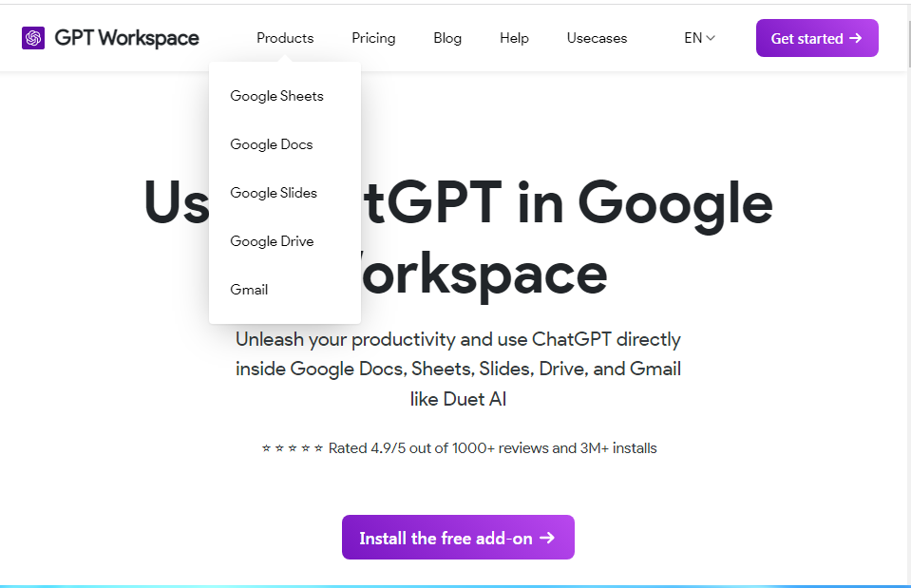The image size is (911, 588).
Task: Click Install the free add-on
Action: (458, 538)
